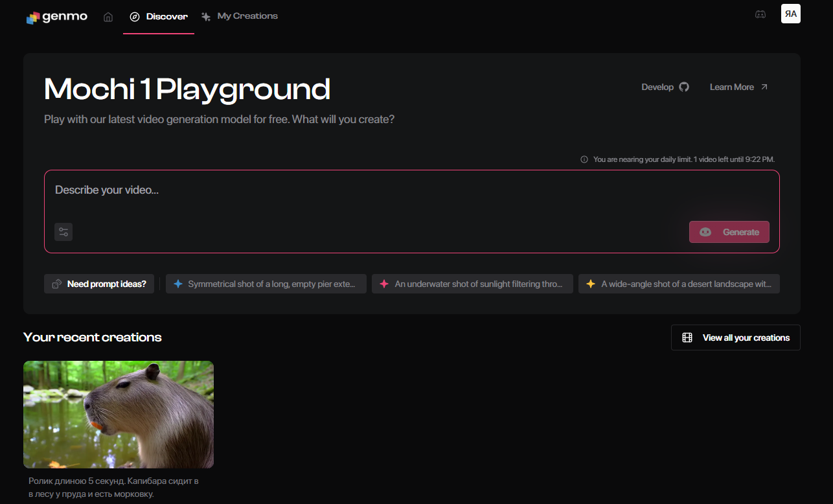Click View all your creations

click(736, 338)
